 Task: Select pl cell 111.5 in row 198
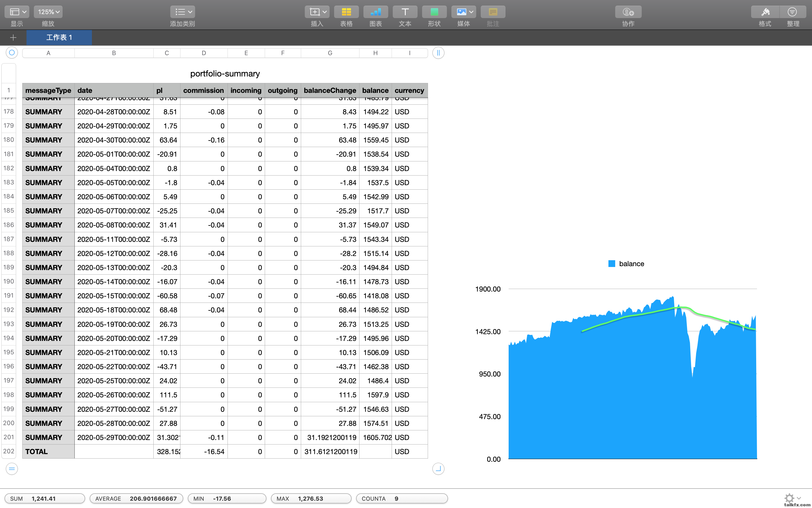click(x=167, y=395)
